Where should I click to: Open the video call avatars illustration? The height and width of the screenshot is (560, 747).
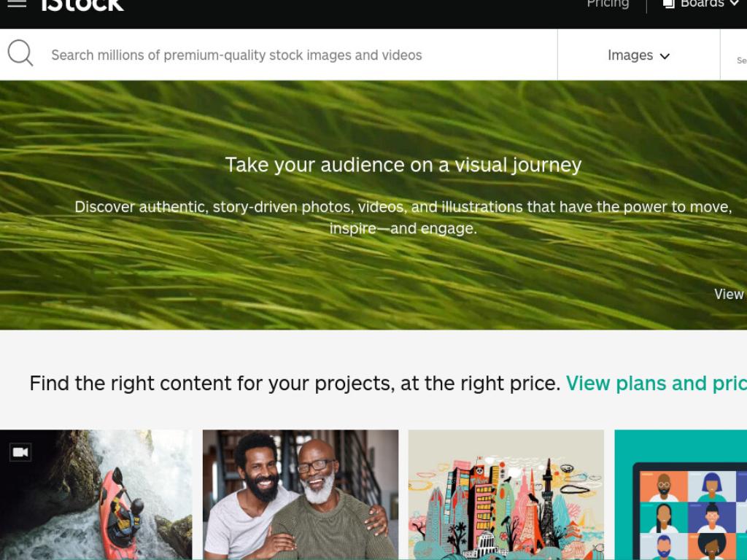click(681, 495)
